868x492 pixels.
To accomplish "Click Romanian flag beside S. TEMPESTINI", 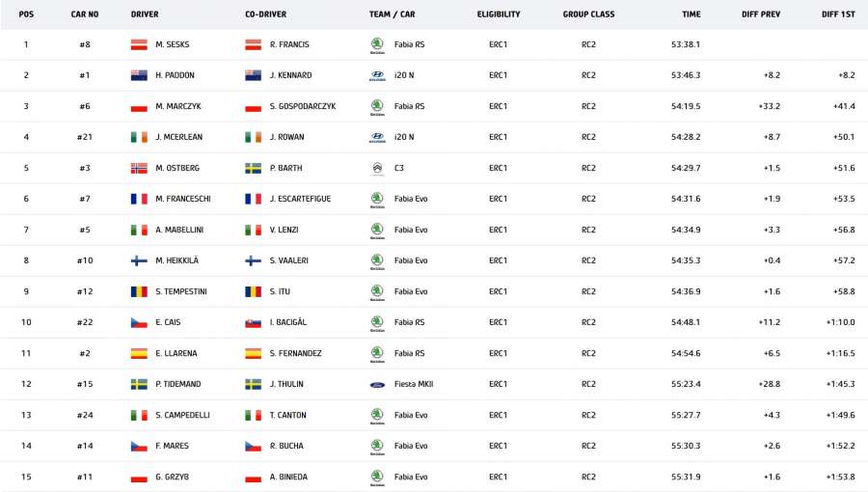I will [138, 291].
